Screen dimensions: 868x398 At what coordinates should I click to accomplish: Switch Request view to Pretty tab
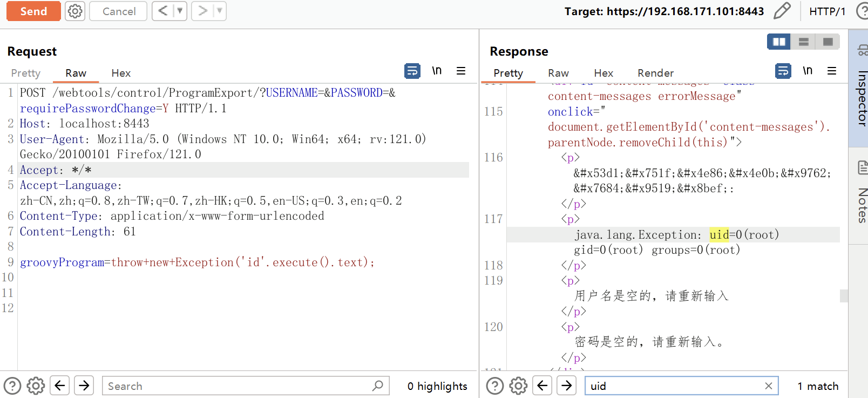pos(26,73)
